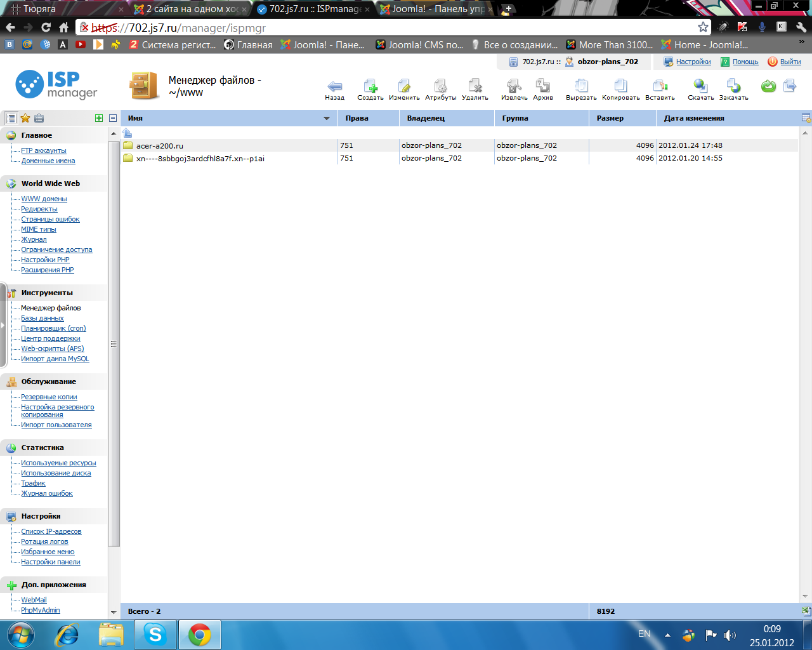Click browser home button
Viewport: 812px width, 650px height.
coord(63,27)
